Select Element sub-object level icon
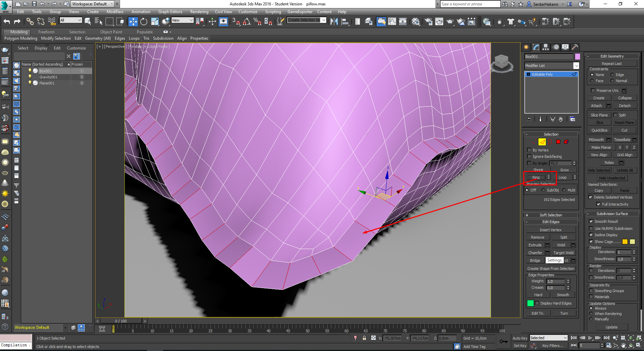 [566, 142]
